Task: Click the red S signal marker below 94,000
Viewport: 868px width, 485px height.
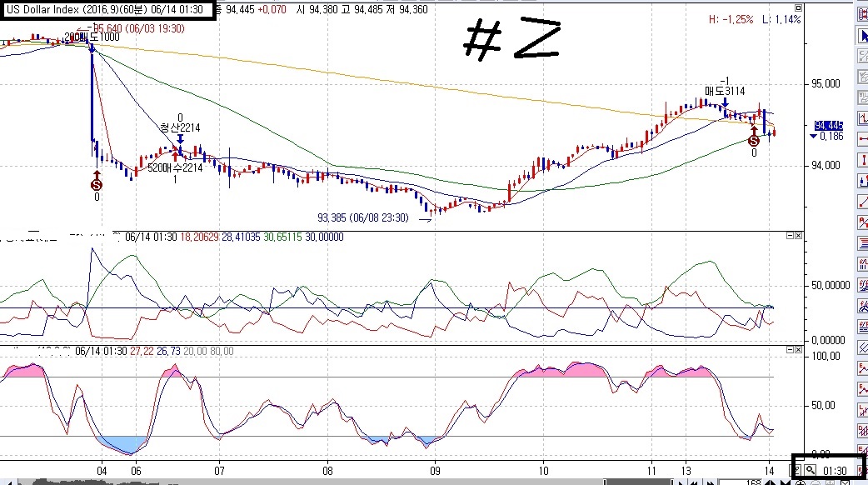Action: click(x=97, y=183)
